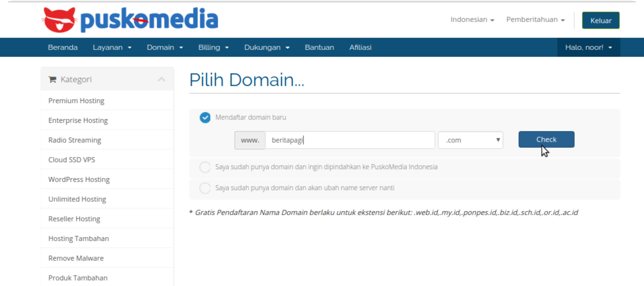This screenshot has width=644, height=286.
Task: Open the Pemberitahuan notifications dropdown
Action: [535, 20]
